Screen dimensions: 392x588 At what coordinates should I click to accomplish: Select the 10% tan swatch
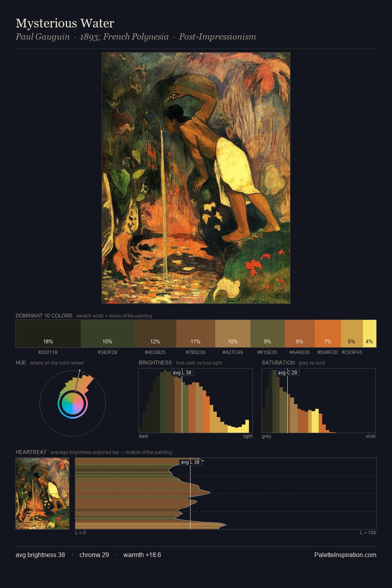[233, 334]
